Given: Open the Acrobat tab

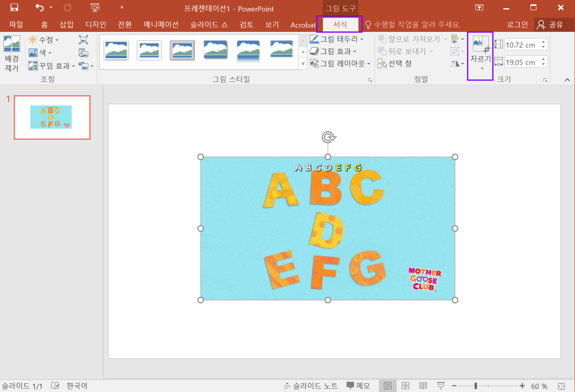Looking at the screenshot, I should pyautogui.click(x=303, y=25).
